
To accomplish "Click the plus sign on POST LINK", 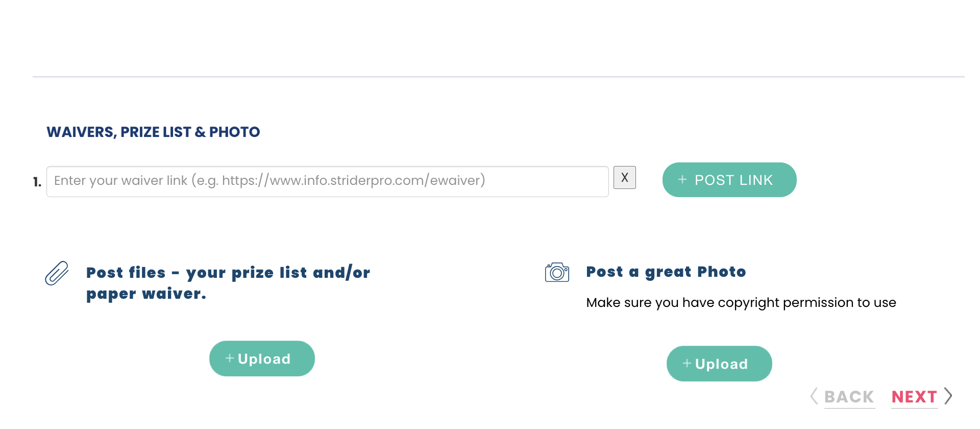I will coord(682,180).
